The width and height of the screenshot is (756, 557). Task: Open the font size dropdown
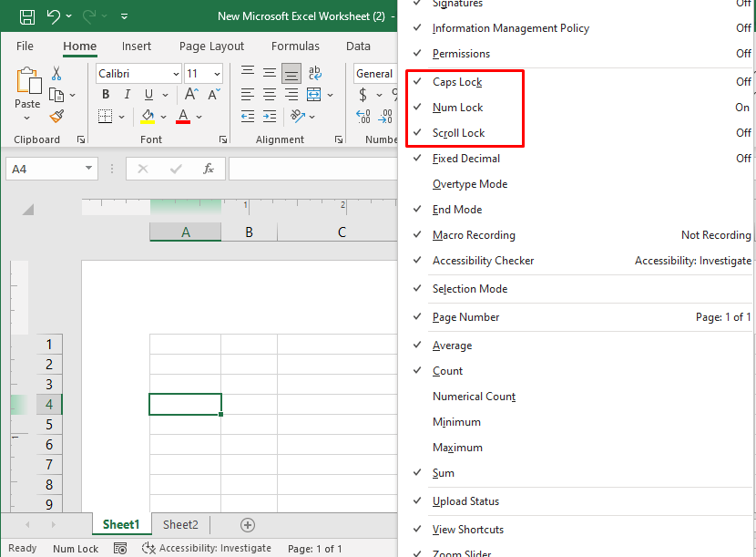point(216,73)
